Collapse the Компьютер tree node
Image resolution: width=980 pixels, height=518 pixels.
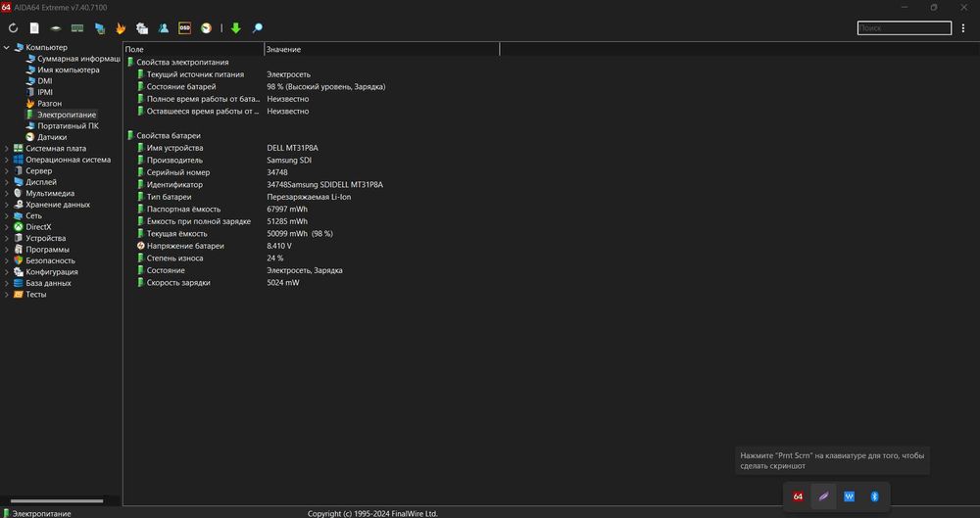7,47
